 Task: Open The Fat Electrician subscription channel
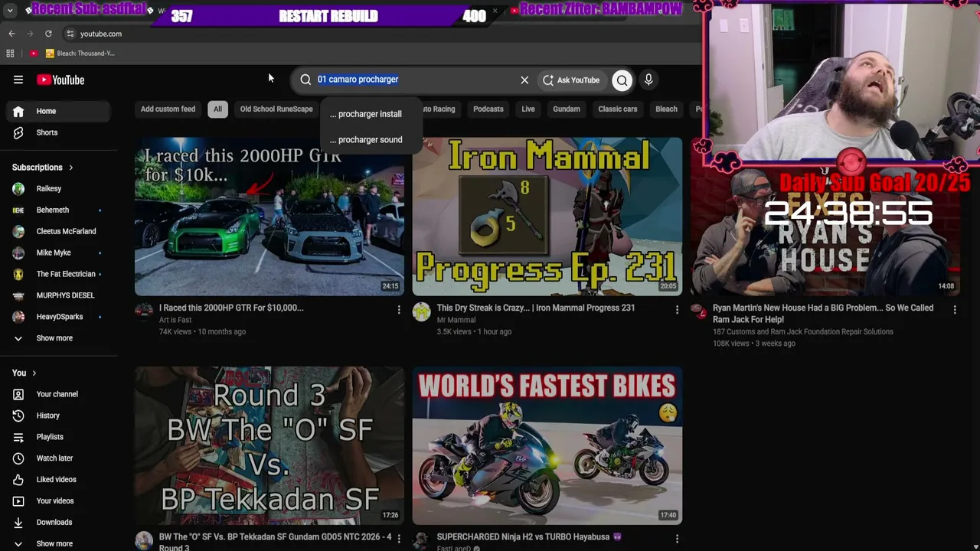pos(59,274)
